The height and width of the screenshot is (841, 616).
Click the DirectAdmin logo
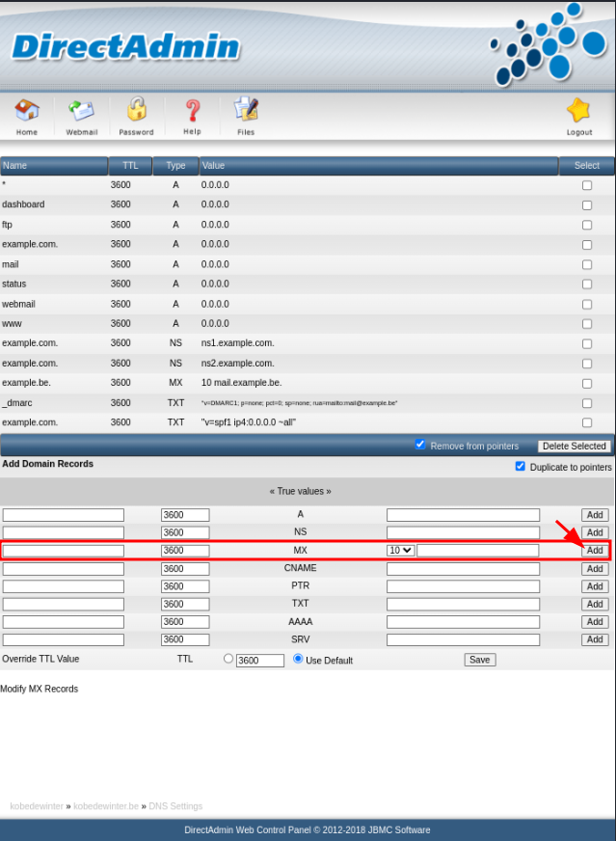pos(126,46)
